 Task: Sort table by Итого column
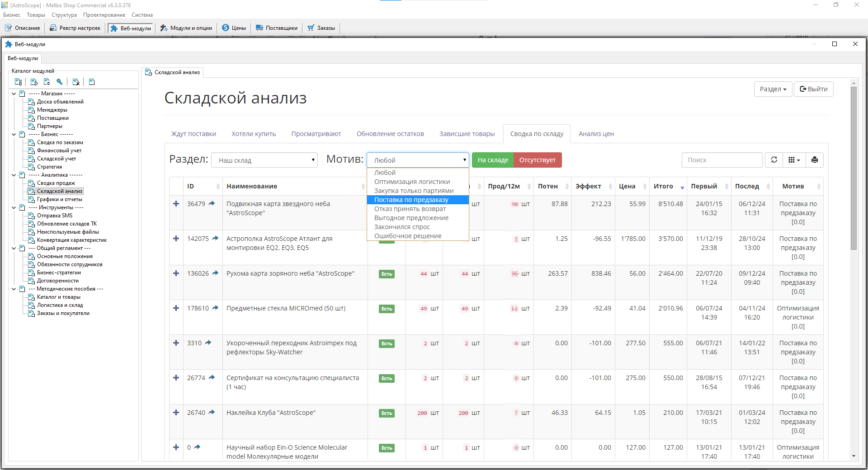pyautogui.click(x=668, y=186)
